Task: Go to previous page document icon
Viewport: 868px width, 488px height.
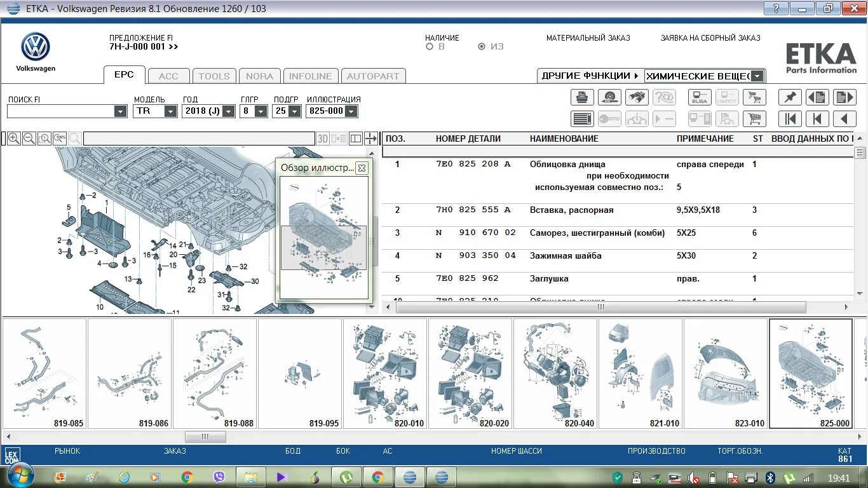Action: pos(817,97)
